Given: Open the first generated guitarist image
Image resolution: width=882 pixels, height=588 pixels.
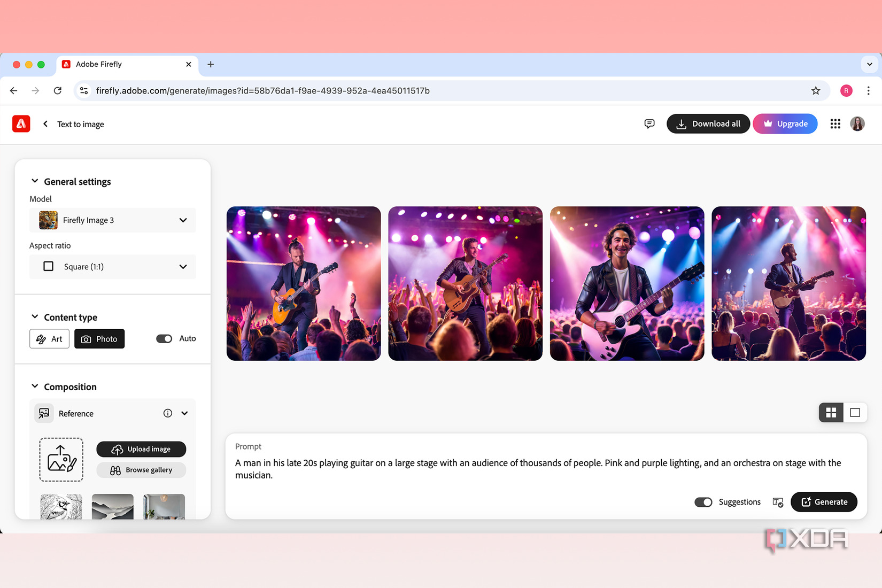Looking at the screenshot, I should (x=304, y=284).
